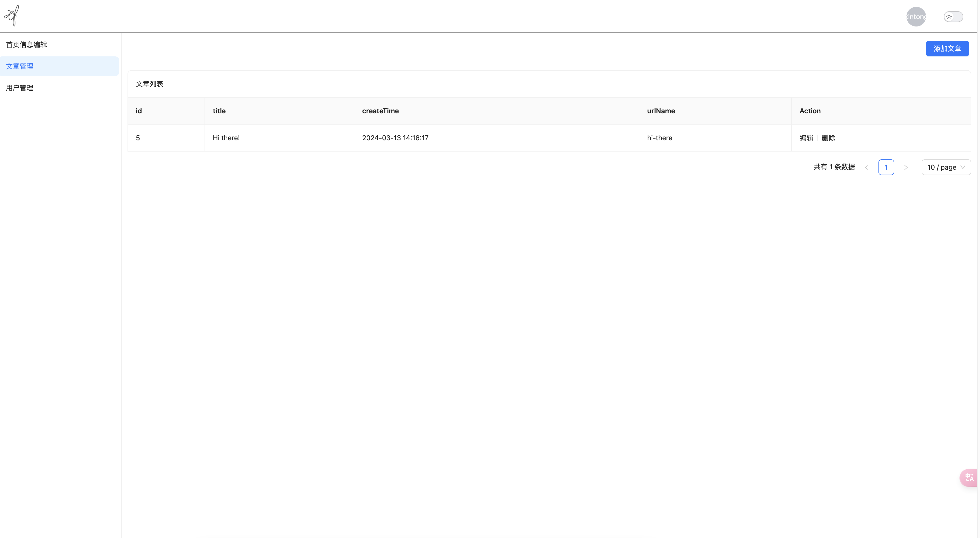
Task: Open the user avatar menu
Action: point(916,17)
